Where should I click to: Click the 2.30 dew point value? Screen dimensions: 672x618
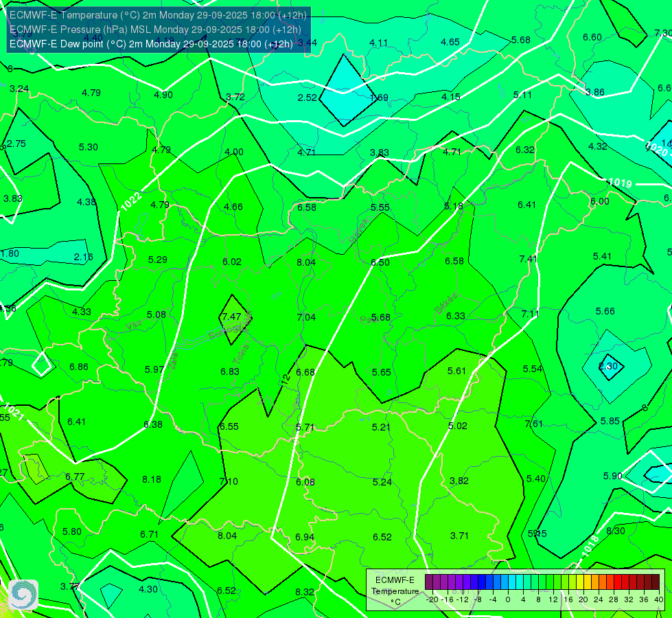click(x=607, y=366)
